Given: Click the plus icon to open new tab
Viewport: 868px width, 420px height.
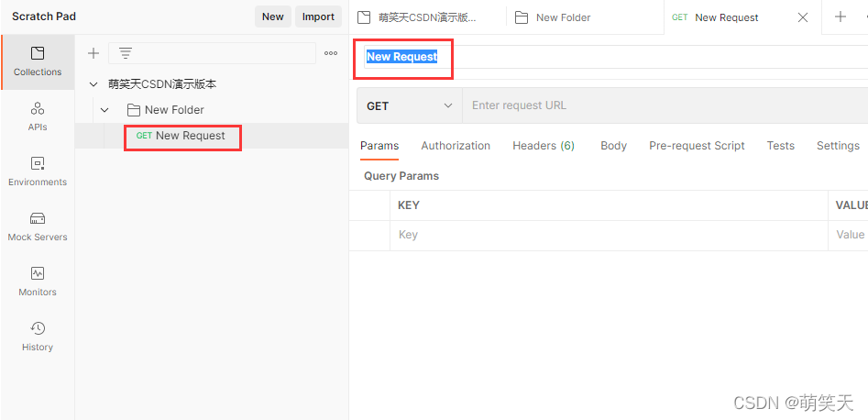Looking at the screenshot, I should [x=841, y=17].
